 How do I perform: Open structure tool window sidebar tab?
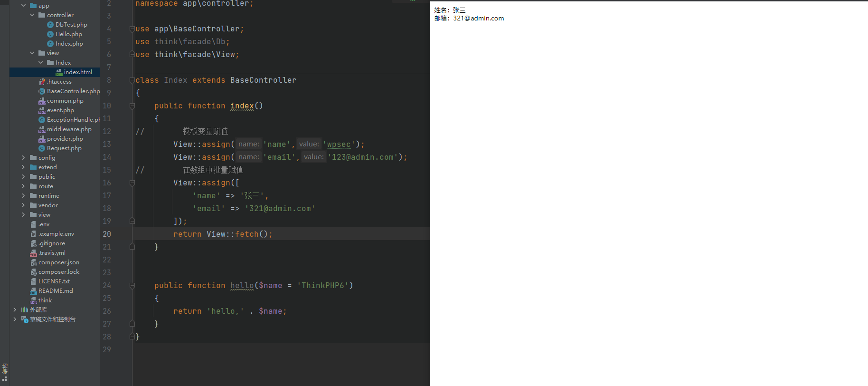tap(5, 372)
